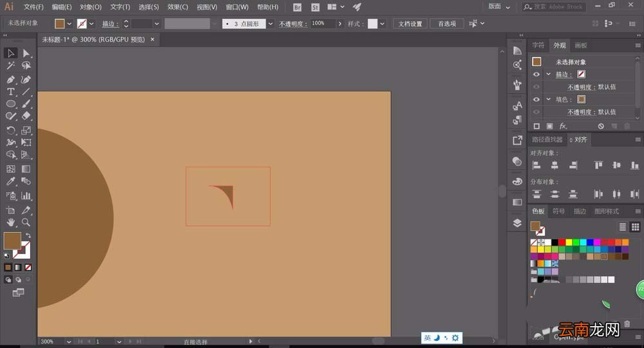This screenshot has height=348, width=644.
Task: Show swatches in thumbnail grid view
Action: [x=636, y=227]
